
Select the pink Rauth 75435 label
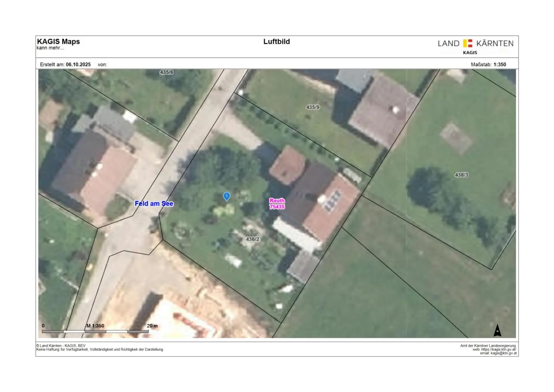pos(277,204)
